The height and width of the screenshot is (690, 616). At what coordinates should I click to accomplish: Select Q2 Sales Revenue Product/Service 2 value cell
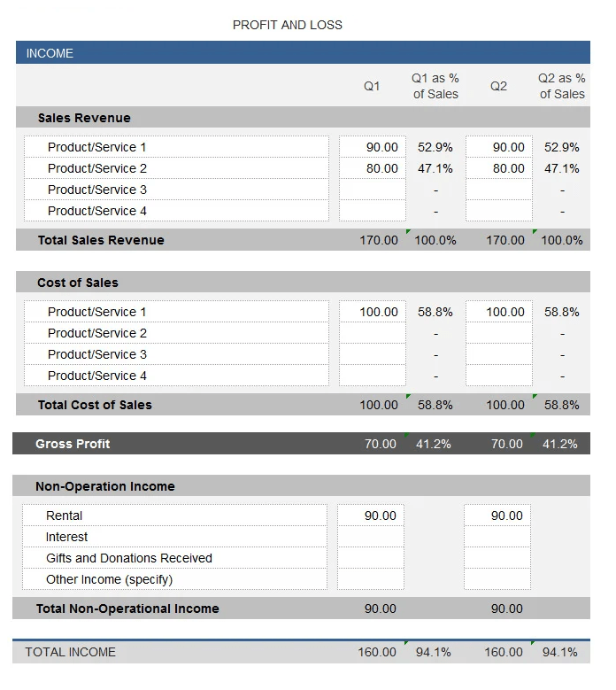click(499, 168)
